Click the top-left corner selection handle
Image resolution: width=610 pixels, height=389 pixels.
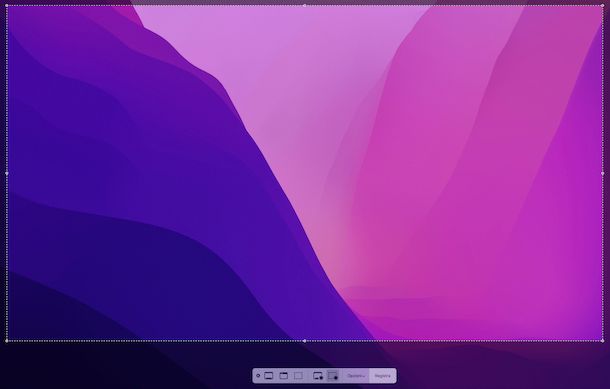(7, 6)
